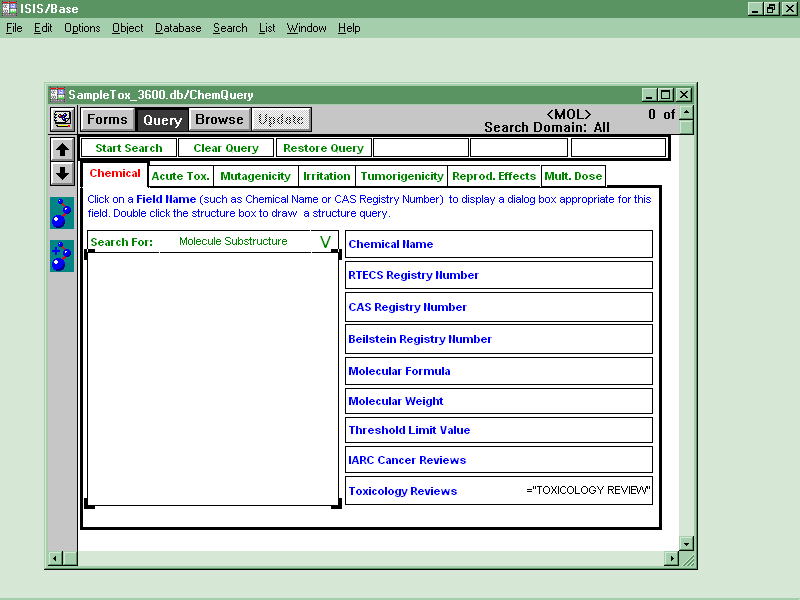Click the CAS Registry Number field

498,307
